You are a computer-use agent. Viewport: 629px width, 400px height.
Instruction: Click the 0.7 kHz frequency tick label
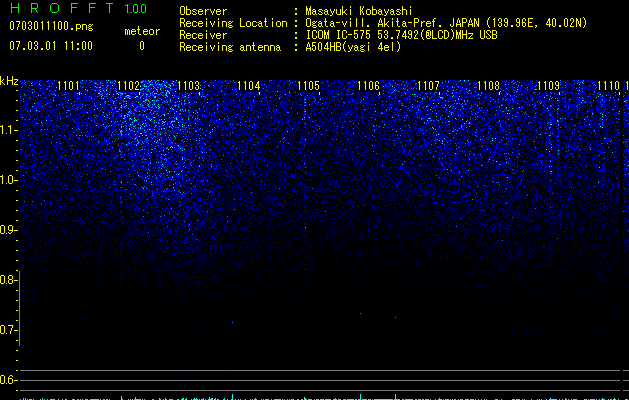coord(7,330)
